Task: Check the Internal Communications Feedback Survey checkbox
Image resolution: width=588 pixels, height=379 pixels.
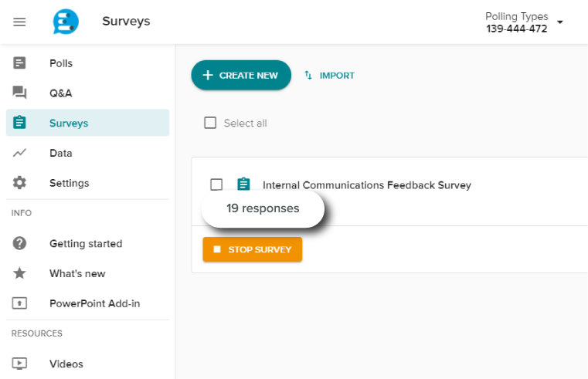Action: coord(216,184)
